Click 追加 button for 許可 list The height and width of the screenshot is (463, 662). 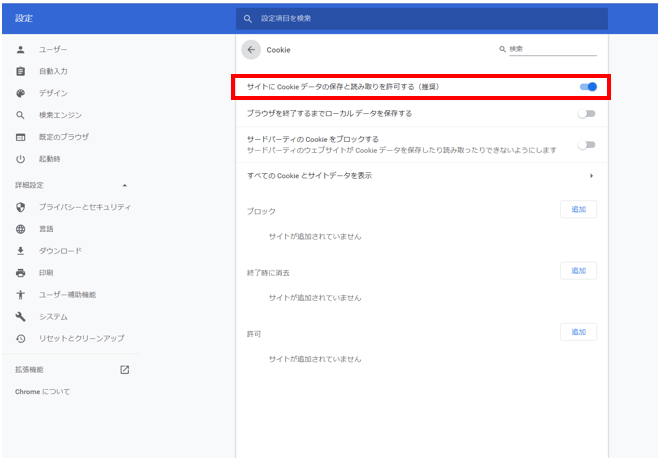point(578,332)
